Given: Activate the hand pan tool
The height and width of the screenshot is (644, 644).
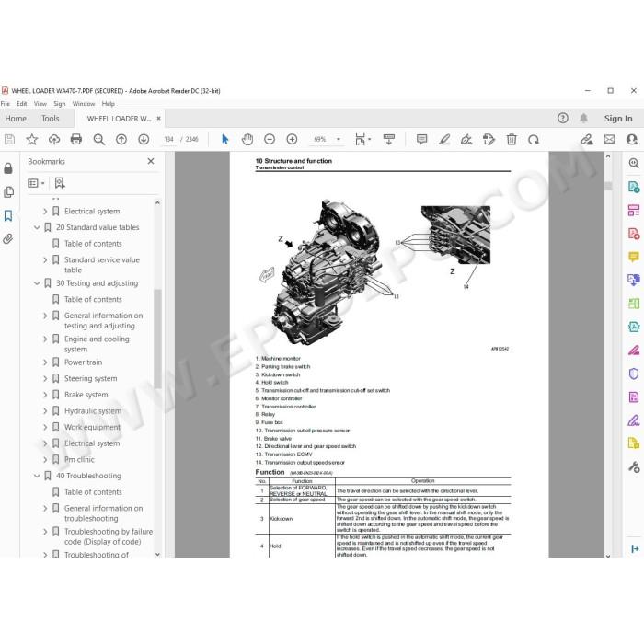Looking at the screenshot, I should pyautogui.click(x=247, y=140).
